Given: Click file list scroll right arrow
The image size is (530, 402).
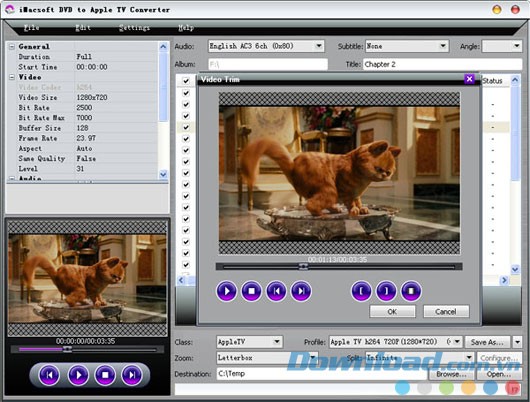Looking at the screenshot, I should pos(504,280).
